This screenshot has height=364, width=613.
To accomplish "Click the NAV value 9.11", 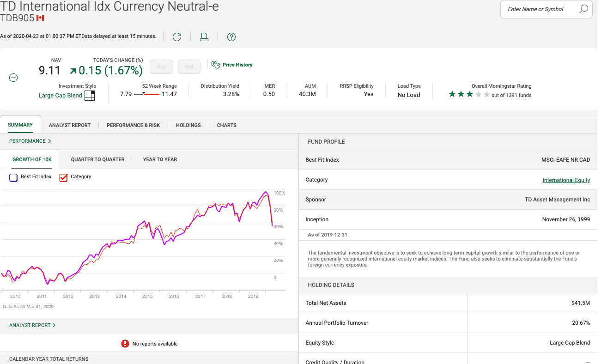I will (50, 70).
